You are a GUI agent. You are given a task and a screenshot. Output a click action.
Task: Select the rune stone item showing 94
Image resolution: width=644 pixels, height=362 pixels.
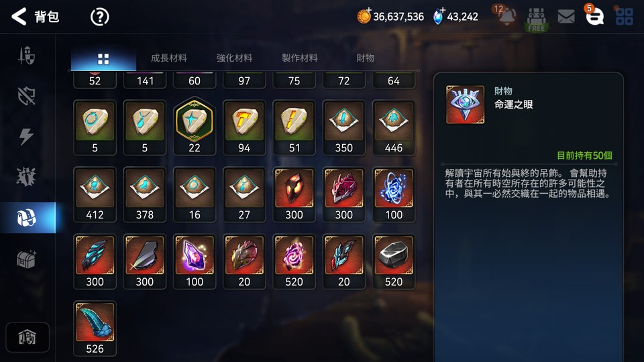click(x=244, y=127)
